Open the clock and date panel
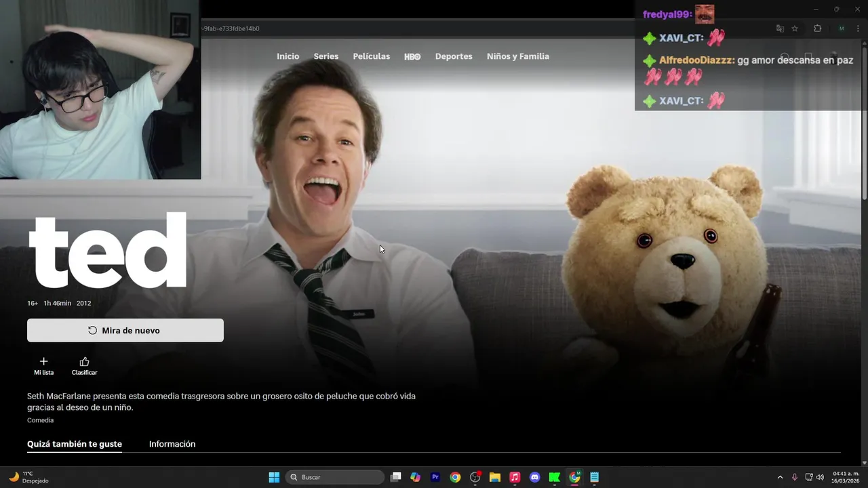This screenshot has width=868, height=488. point(846,477)
